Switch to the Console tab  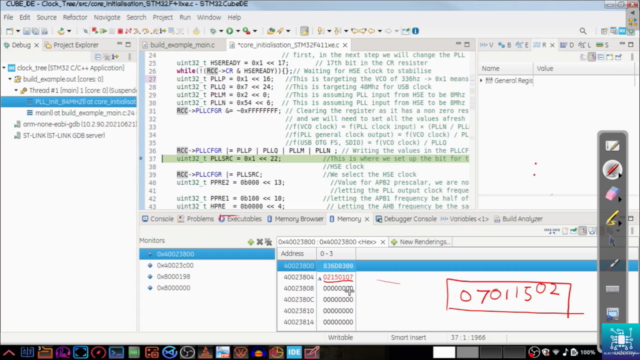click(x=158, y=219)
